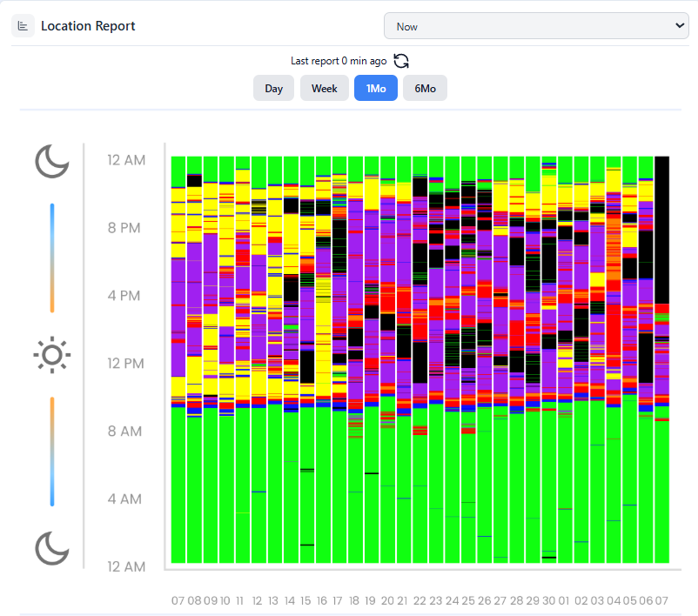Click the top moon icon
The height and width of the screenshot is (616, 698).
tap(51, 161)
